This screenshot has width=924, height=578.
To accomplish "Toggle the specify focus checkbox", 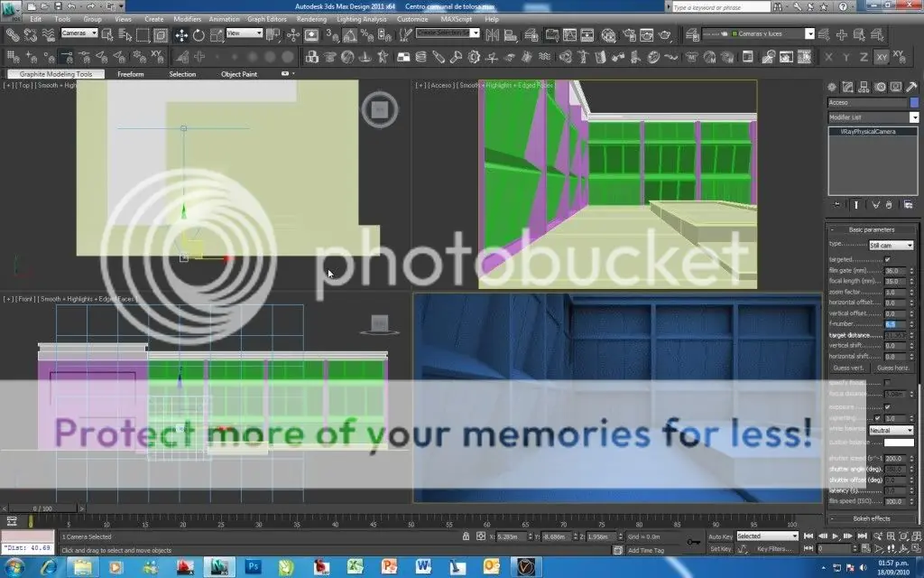I will tap(888, 383).
